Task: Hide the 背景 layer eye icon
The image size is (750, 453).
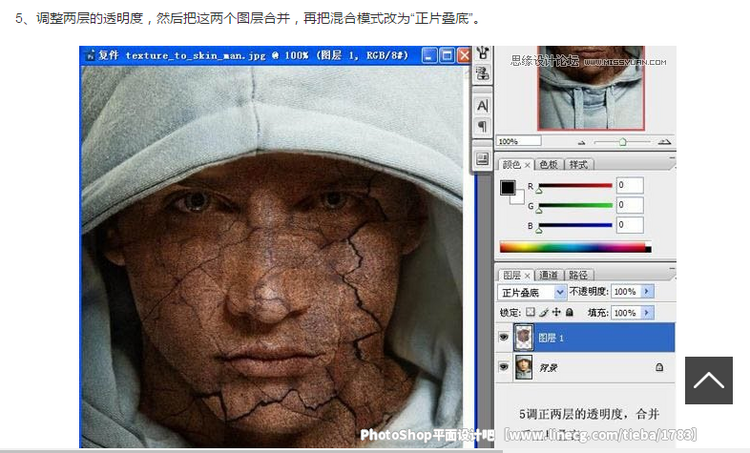Action: 503,367
